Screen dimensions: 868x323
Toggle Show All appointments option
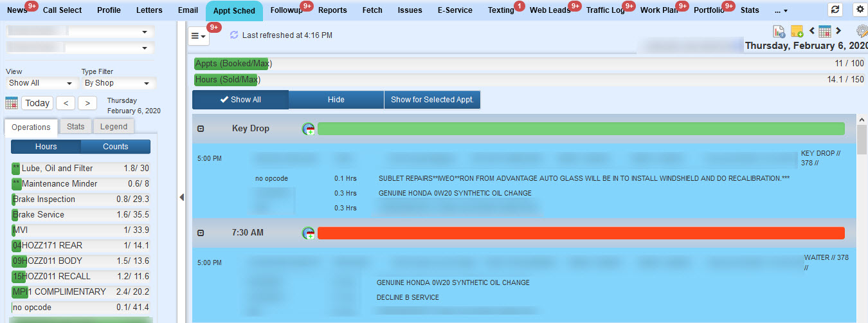(x=240, y=100)
